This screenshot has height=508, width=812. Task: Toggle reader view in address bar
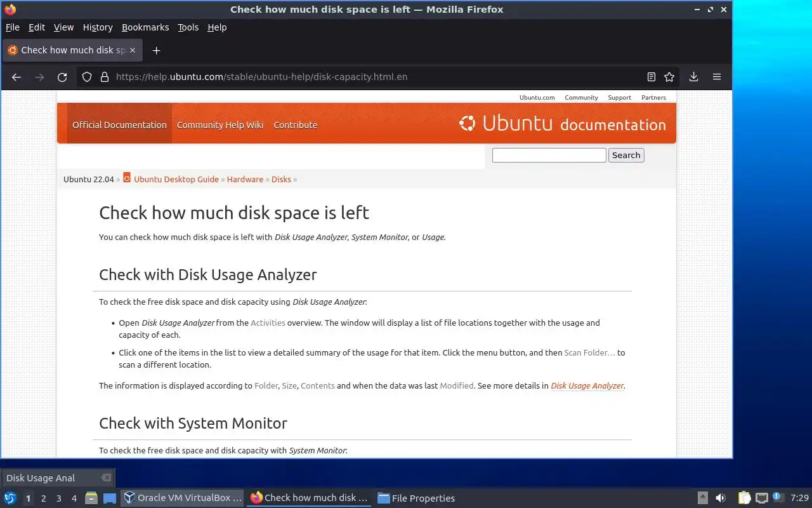point(651,77)
